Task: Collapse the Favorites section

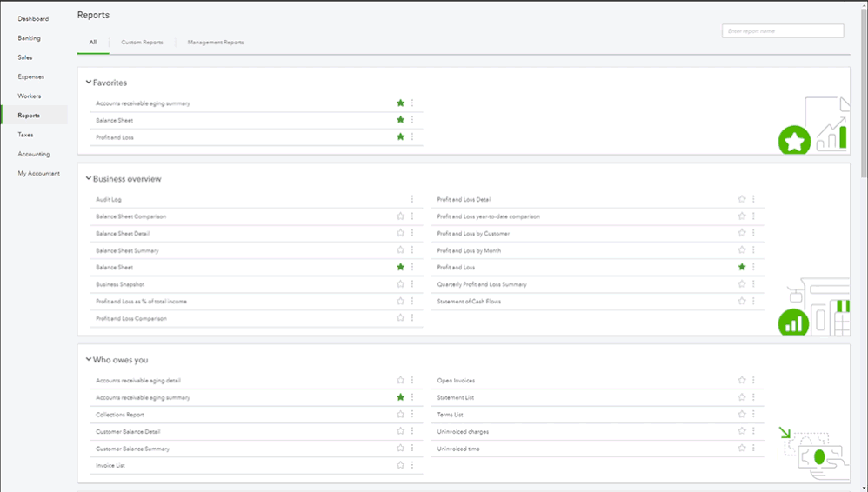Action: (x=88, y=82)
